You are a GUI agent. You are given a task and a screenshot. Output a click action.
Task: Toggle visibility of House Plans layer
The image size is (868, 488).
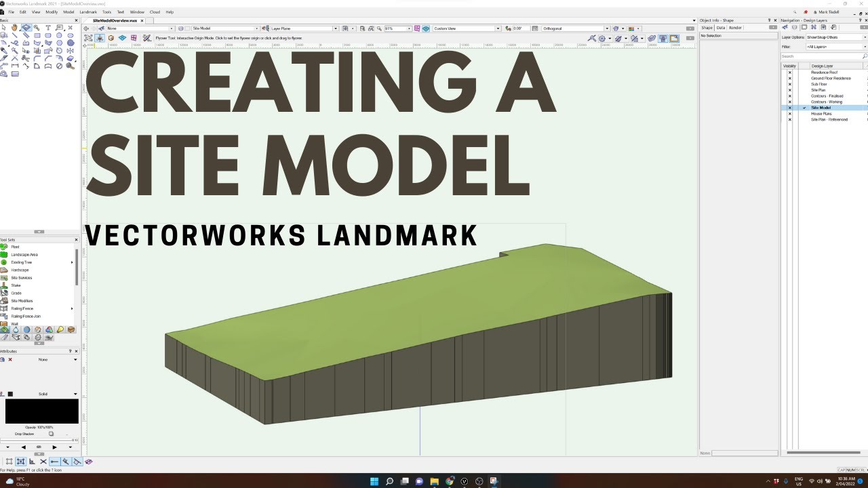(789, 114)
